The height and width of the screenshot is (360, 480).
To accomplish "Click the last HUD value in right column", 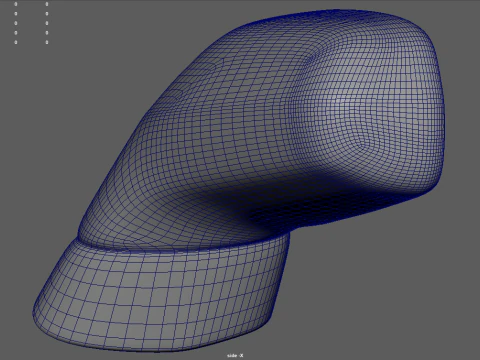I will pyautogui.click(x=47, y=42).
